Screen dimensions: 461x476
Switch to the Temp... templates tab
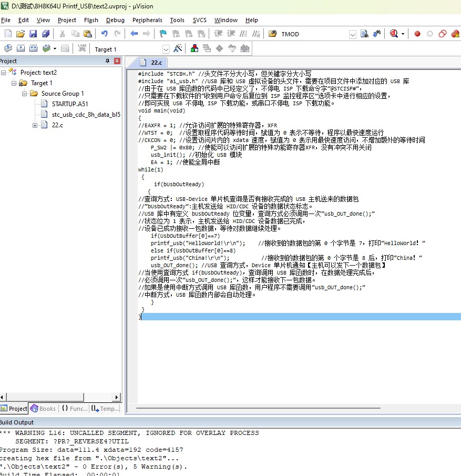(x=105, y=409)
